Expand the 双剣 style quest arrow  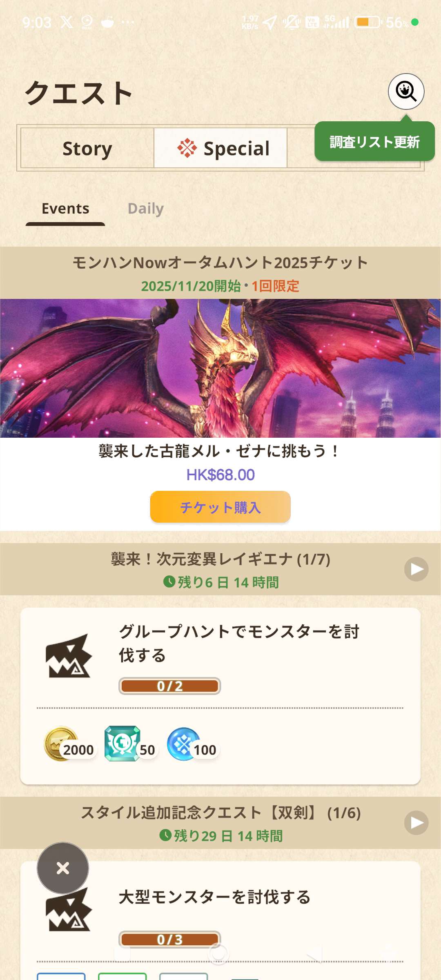coord(416,823)
